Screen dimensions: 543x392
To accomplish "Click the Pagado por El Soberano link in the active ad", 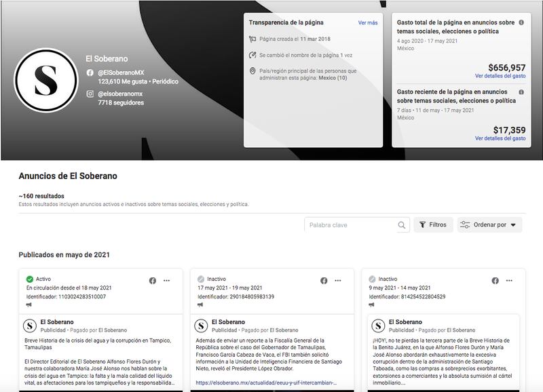I will point(98,330).
